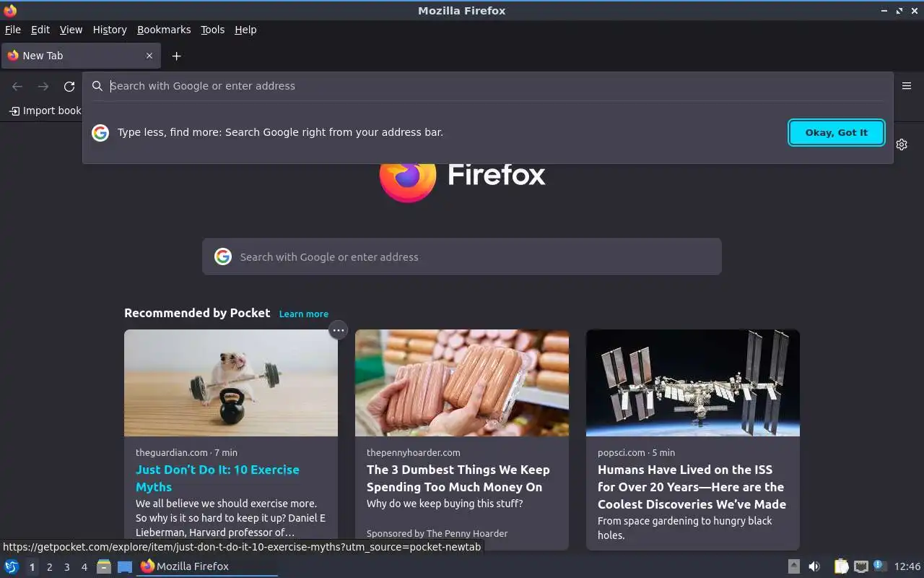The height and width of the screenshot is (578, 924).
Task: Select the New Tab tab
Action: (81, 56)
